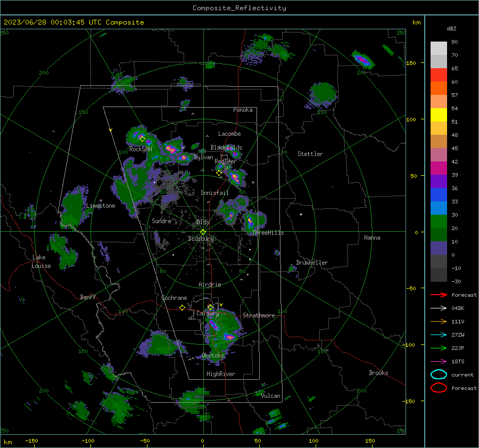Image resolution: width=479 pixels, height=448 pixels.
Task: Click the Blackfalds label
Action: tap(226, 148)
